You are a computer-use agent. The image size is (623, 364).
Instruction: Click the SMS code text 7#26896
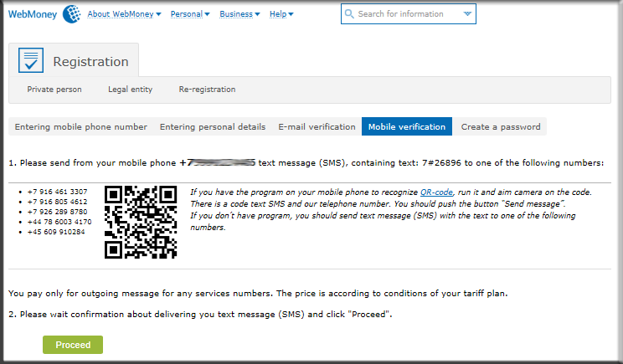point(441,162)
